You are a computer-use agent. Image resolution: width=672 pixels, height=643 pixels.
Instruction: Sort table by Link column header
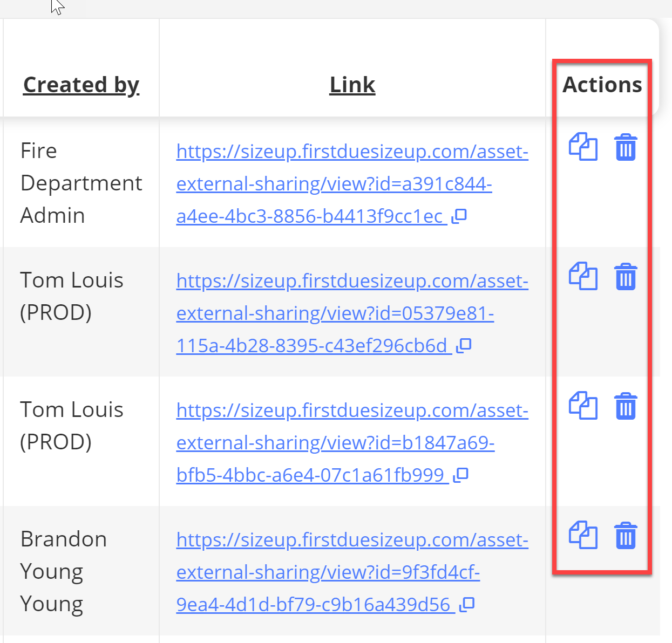(352, 85)
